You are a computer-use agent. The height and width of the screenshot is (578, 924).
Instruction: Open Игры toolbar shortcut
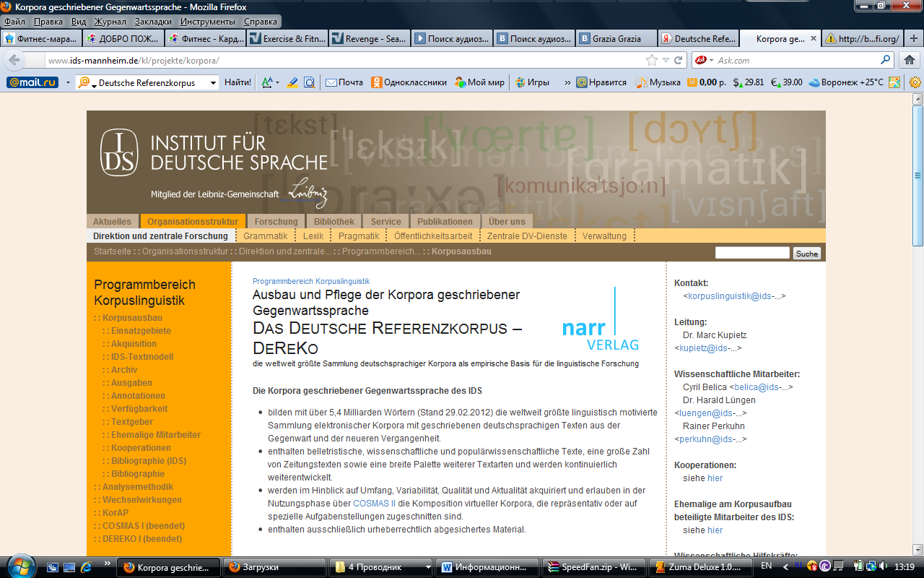point(532,82)
